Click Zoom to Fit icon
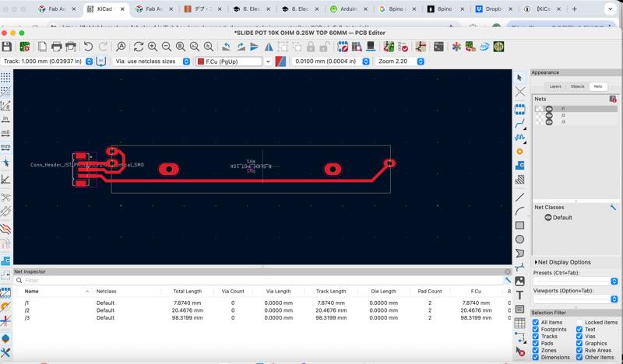The height and width of the screenshot is (364, 623). point(181,47)
